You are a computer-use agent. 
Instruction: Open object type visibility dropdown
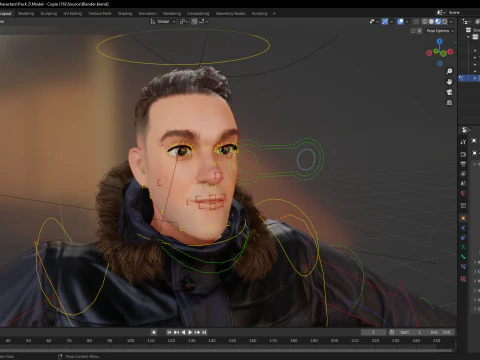374,22
